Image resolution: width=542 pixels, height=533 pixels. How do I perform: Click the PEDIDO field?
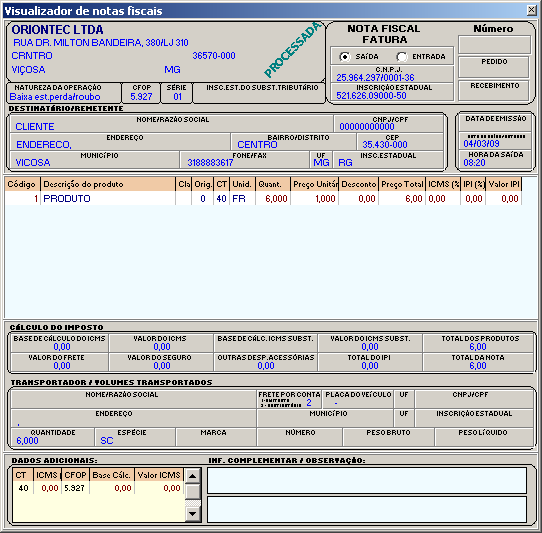(x=494, y=67)
